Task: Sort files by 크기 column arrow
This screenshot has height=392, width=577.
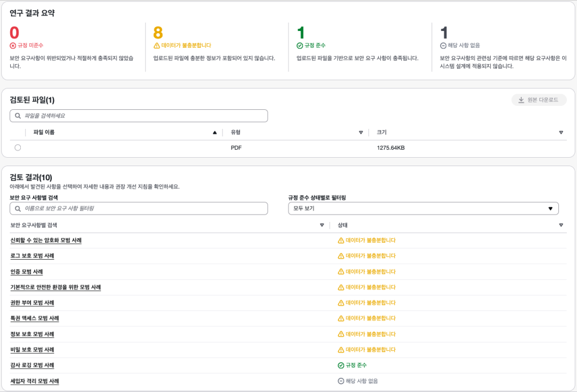Action: 561,132
